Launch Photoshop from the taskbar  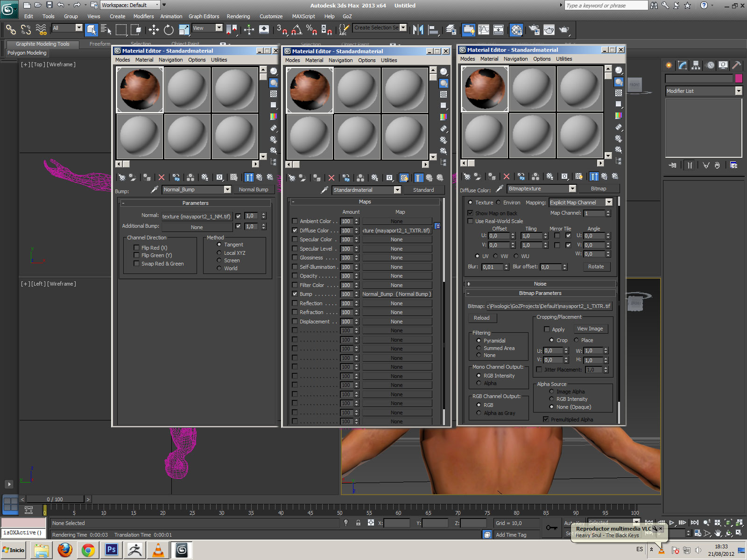112,550
